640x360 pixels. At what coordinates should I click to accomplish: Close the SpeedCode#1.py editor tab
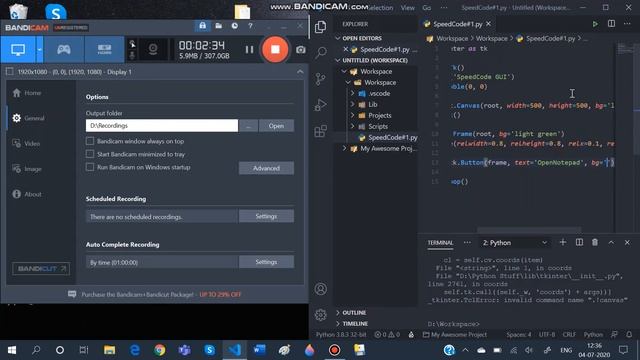[x=489, y=24]
